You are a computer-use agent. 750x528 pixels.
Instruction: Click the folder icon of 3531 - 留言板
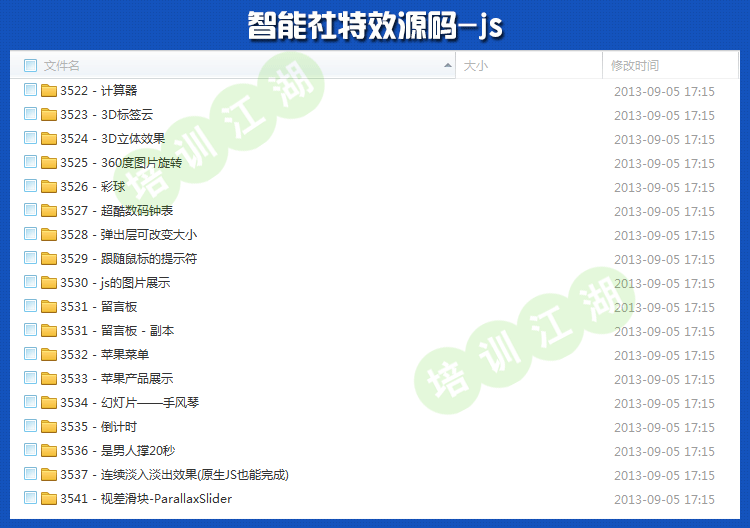coord(49,307)
